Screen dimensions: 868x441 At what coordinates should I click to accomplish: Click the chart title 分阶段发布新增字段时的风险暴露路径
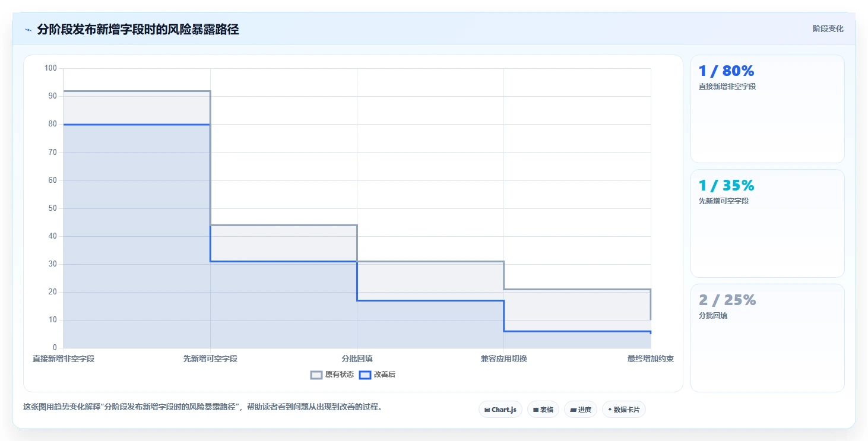pos(138,29)
